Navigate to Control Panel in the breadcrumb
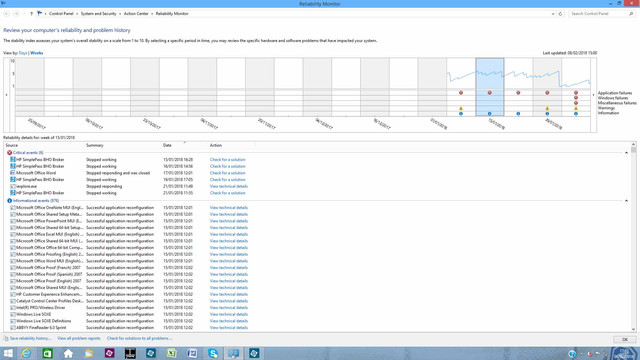Screen dimensions: 640x360 click(61, 14)
